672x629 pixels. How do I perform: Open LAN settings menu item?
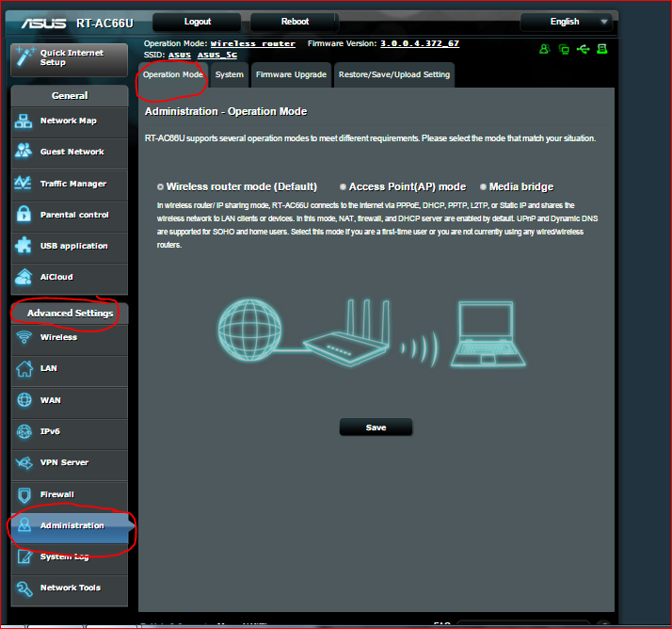click(x=70, y=369)
